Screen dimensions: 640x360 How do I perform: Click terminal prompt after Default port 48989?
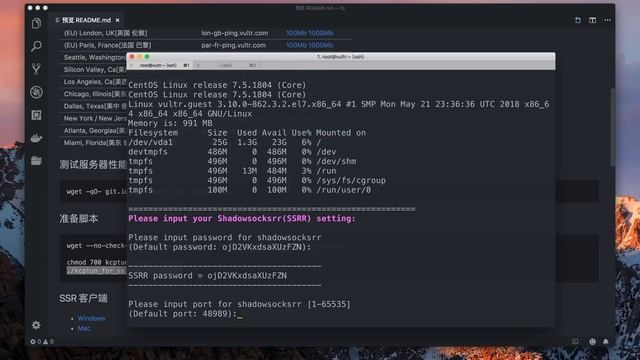(x=240, y=314)
